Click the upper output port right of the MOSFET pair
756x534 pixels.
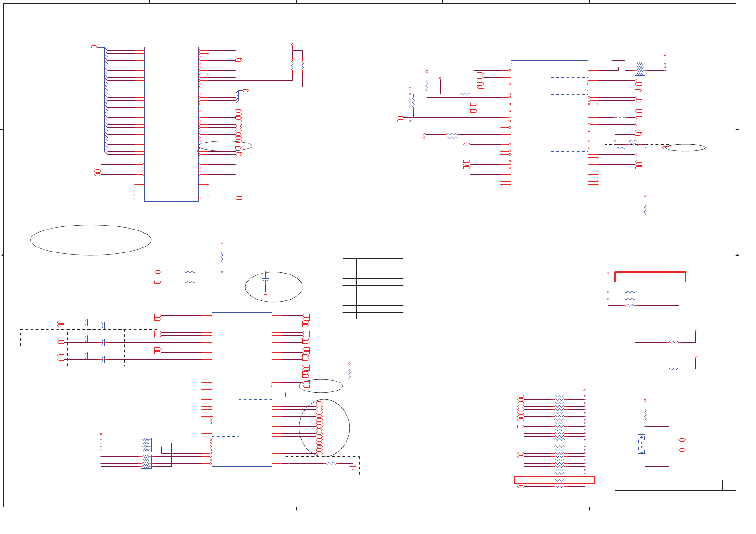[x=682, y=440]
